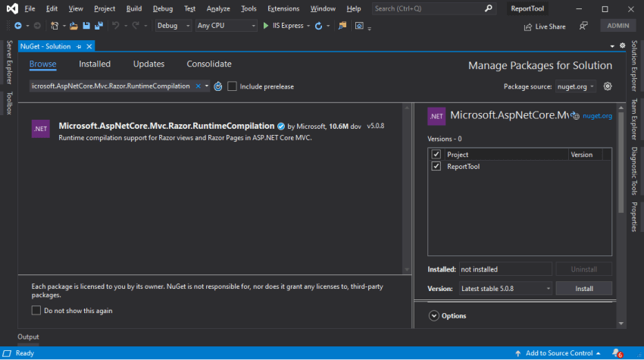Expand the IIS Express dropdown arrow

click(308, 26)
